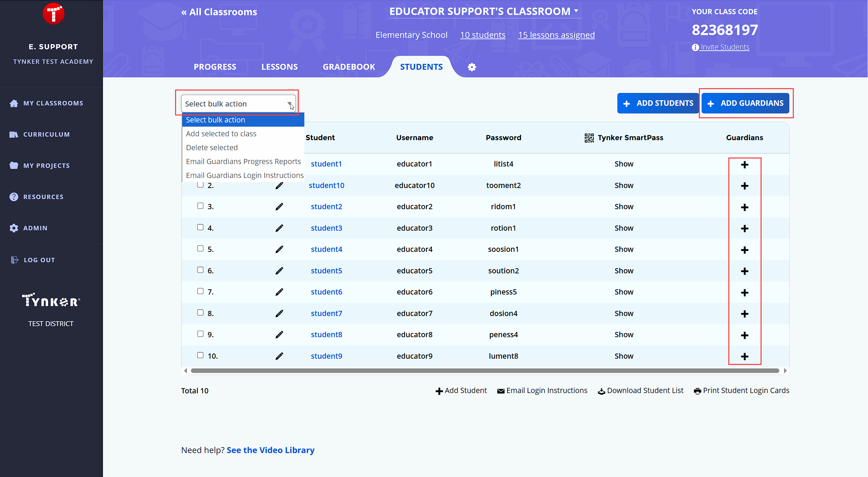
Task: Show Tynker SmartPass for student5
Action: pos(624,271)
